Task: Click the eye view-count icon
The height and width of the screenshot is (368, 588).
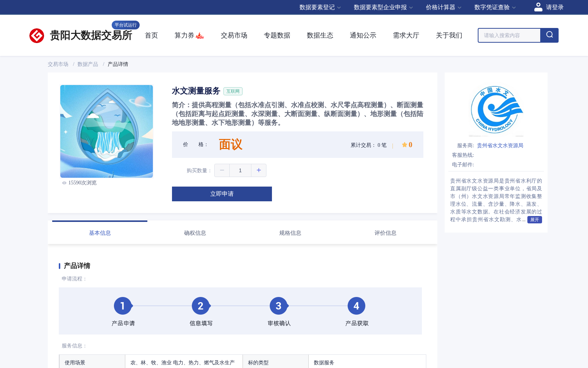Action: tap(64, 183)
